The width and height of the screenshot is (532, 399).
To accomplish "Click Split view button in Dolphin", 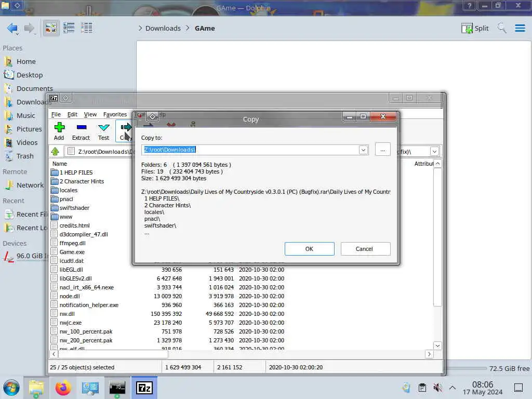I will (475, 28).
